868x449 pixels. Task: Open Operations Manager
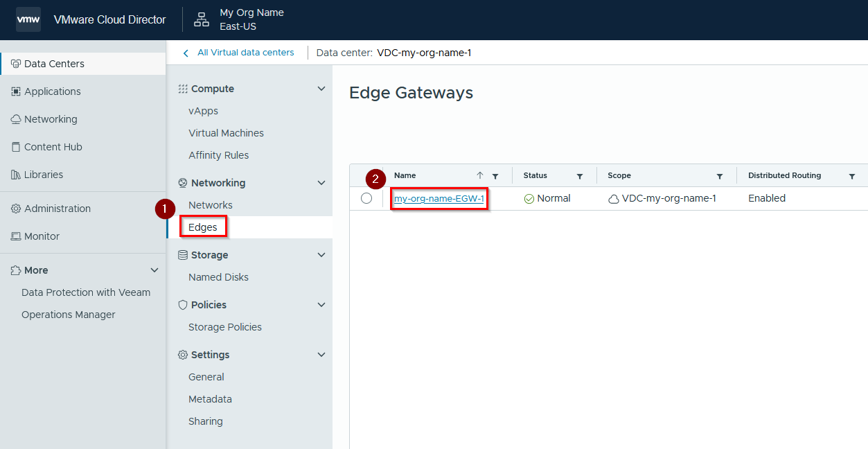pos(69,315)
